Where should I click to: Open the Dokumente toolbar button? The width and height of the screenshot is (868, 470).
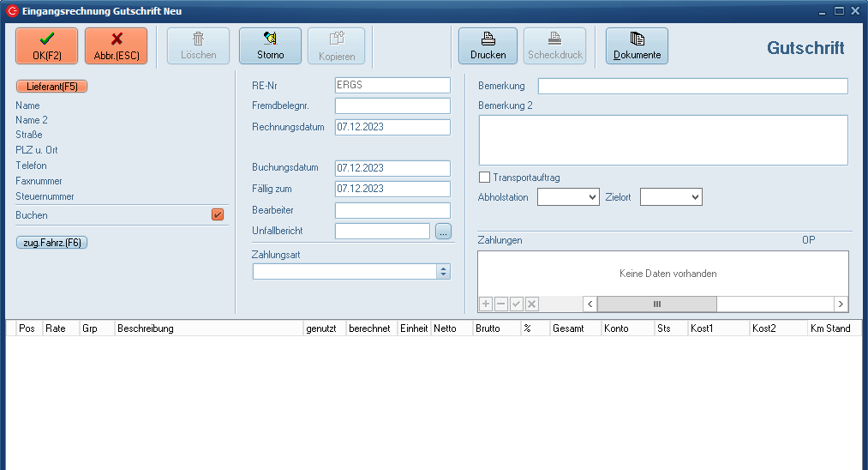637,45
